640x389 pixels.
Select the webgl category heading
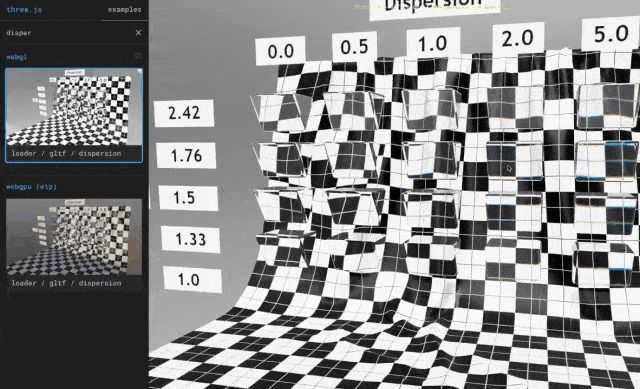[x=17, y=57]
